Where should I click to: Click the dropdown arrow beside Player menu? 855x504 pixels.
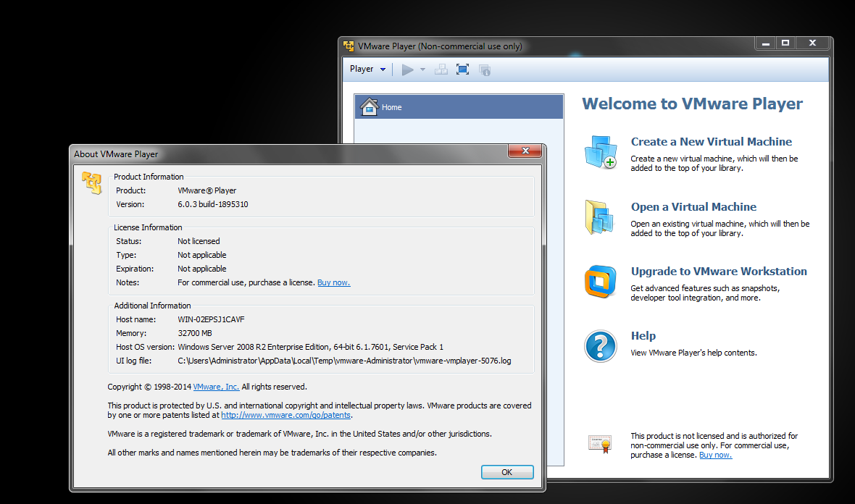[383, 70]
